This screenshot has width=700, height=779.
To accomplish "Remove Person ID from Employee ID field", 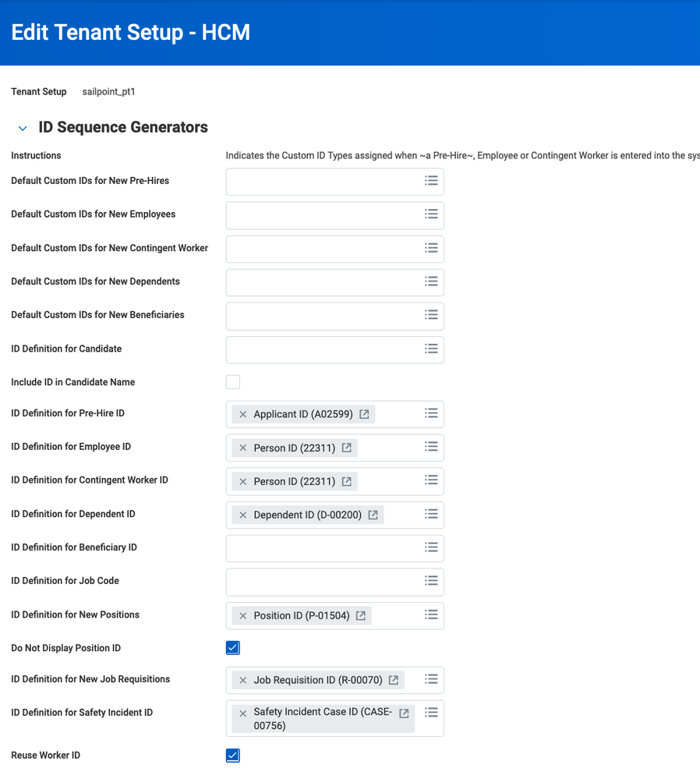I will [243, 448].
